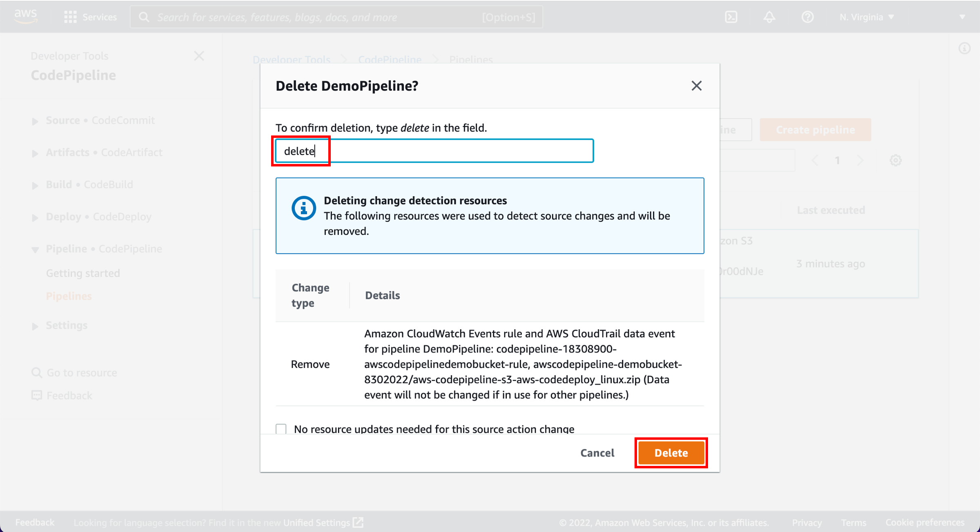Click CodePipeline breadcrumb
The image size is (980, 532).
pyautogui.click(x=390, y=60)
